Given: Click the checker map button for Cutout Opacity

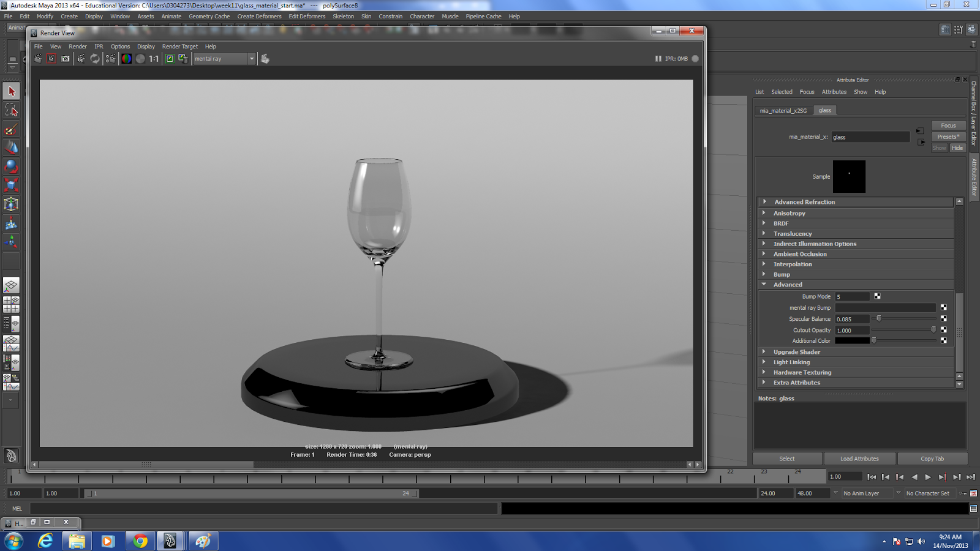Looking at the screenshot, I should click(944, 330).
